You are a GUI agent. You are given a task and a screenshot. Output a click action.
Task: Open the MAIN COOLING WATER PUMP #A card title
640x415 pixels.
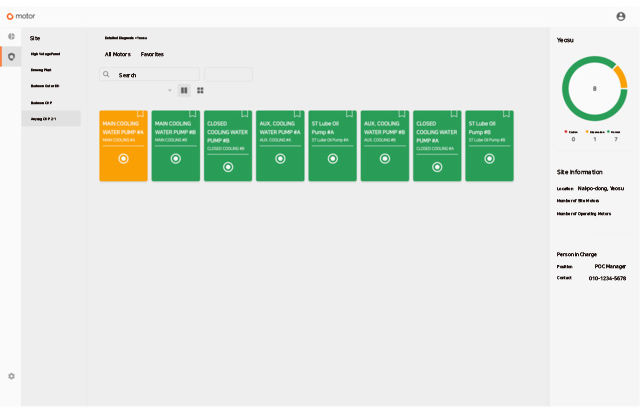tap(123, 128)
